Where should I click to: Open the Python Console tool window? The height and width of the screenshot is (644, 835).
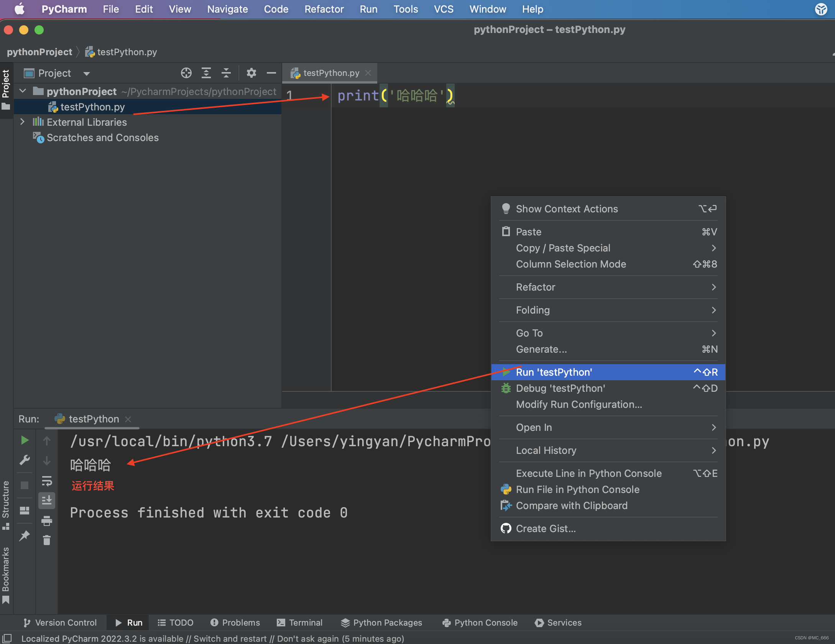[480, 623]
